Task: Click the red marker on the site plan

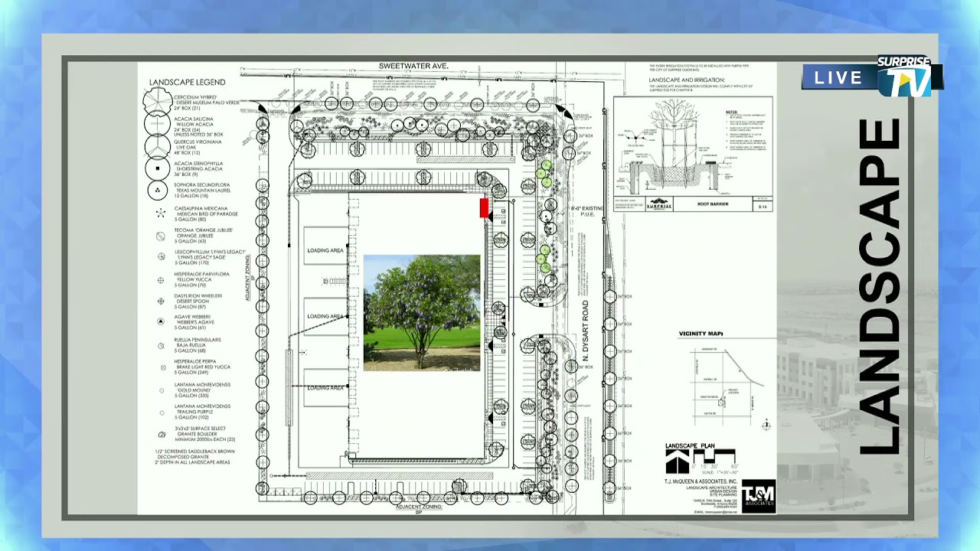Action: click(x=485, y=207)
